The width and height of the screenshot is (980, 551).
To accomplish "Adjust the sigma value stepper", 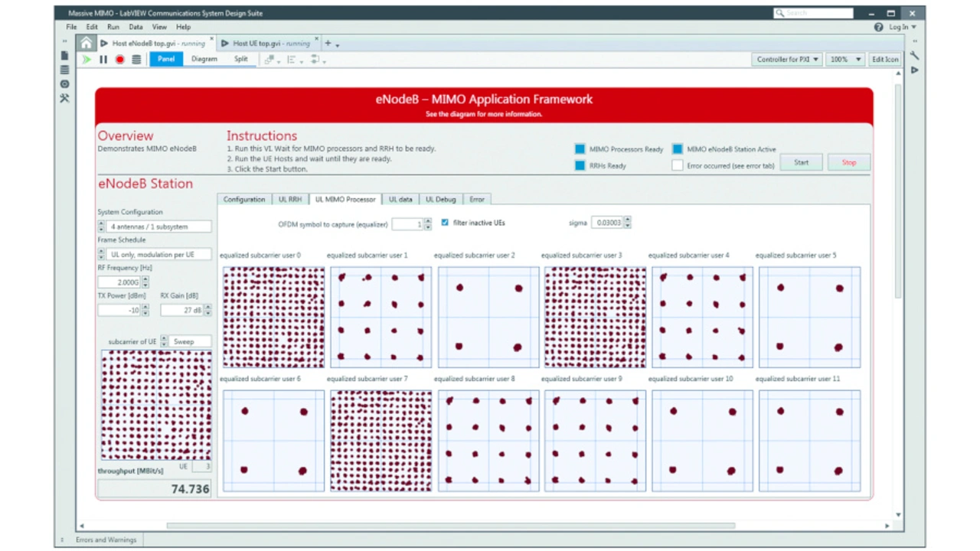I will pyautogui.click(x=628, y=223).
